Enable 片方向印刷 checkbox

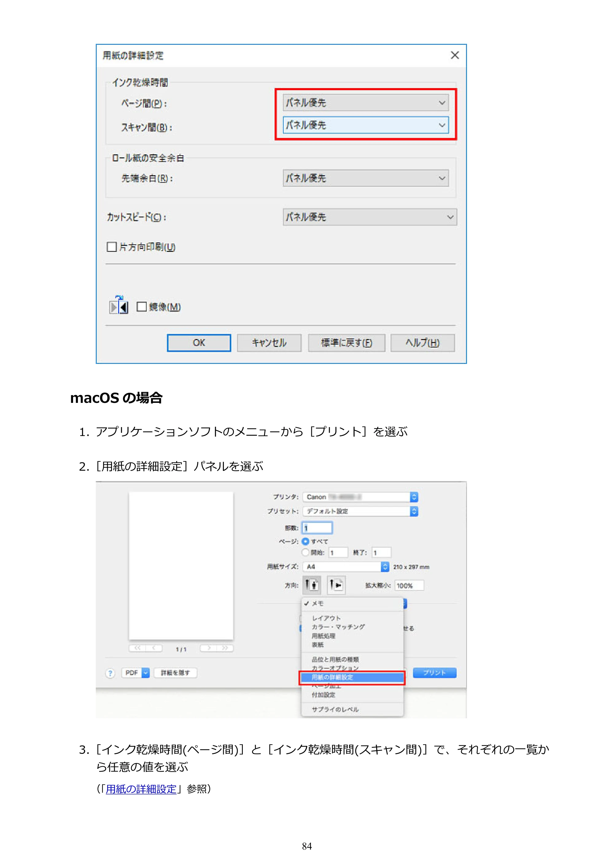click(112, 247)
